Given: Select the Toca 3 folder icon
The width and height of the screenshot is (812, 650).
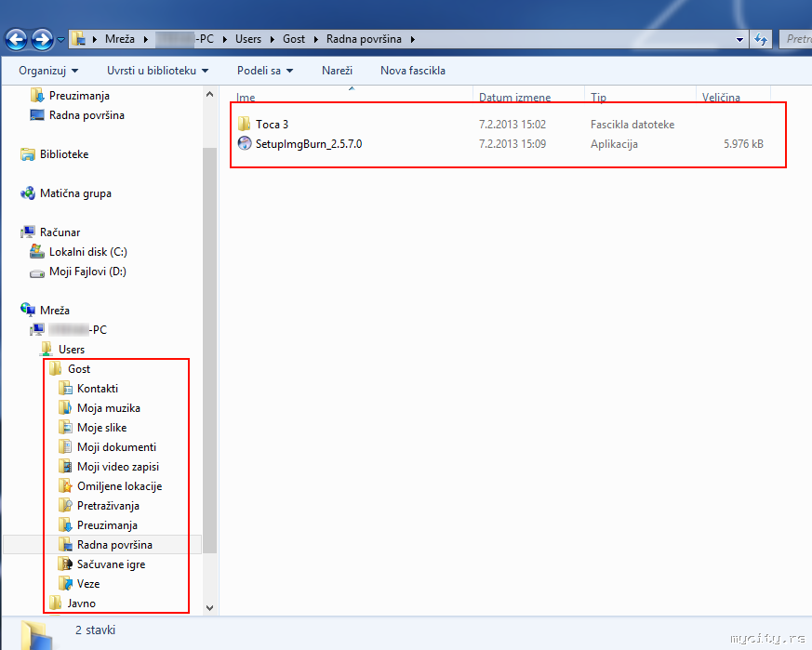Looking at the screenshot, I should (x=245, y=124).
